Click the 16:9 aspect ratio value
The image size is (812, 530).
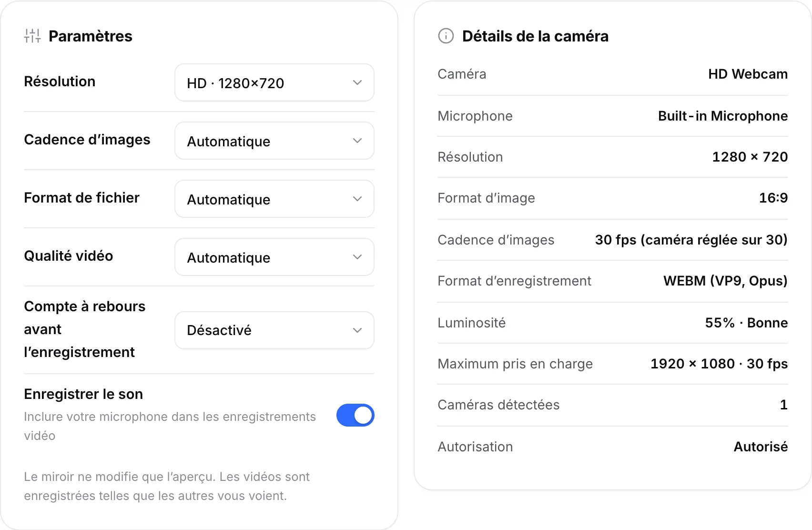tap(773, 198)
